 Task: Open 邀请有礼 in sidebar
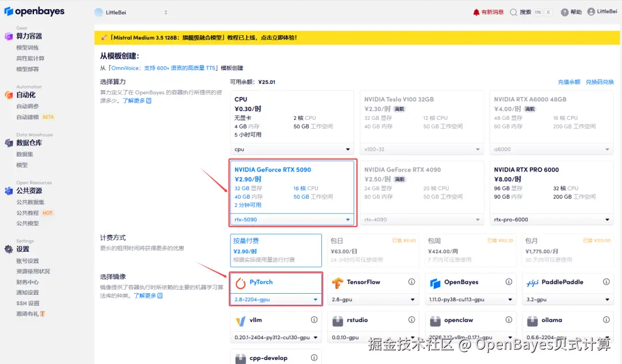point(31,314)
